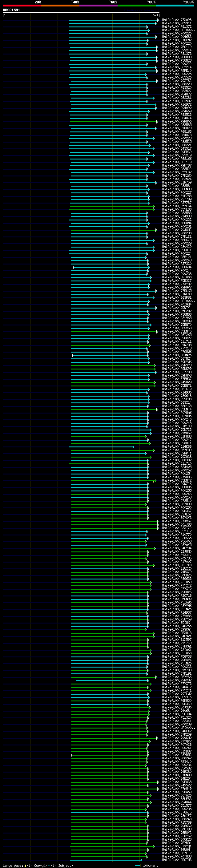Screen dimensions: 197x868
Task: Click the UniRef100_B9HKP7 label
Action: pos(177,338)
